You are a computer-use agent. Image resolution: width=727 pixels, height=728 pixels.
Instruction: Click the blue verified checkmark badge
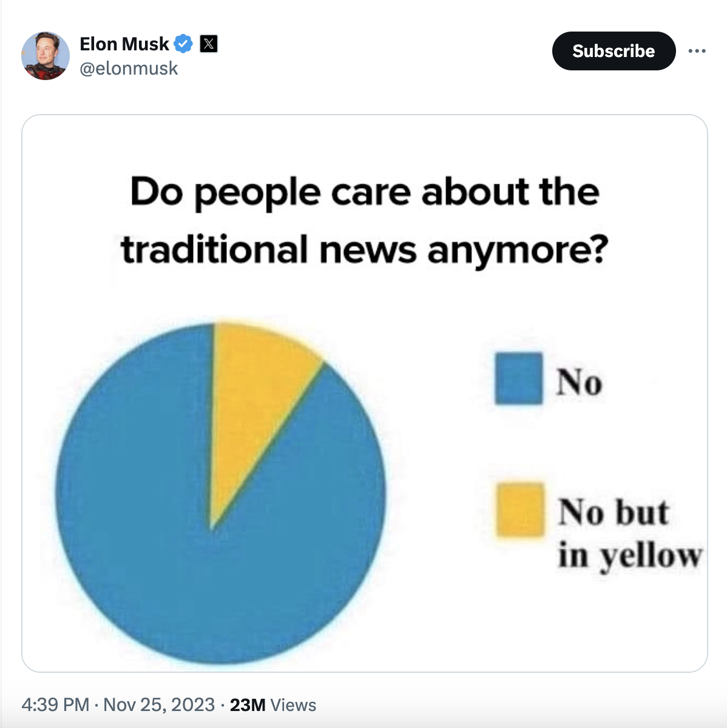click(183, 44)
